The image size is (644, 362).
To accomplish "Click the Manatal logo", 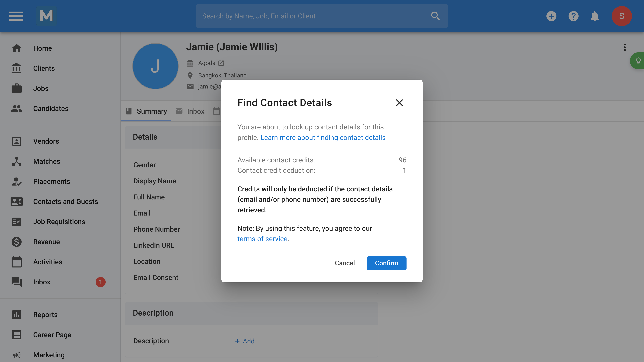I will 46,16.
